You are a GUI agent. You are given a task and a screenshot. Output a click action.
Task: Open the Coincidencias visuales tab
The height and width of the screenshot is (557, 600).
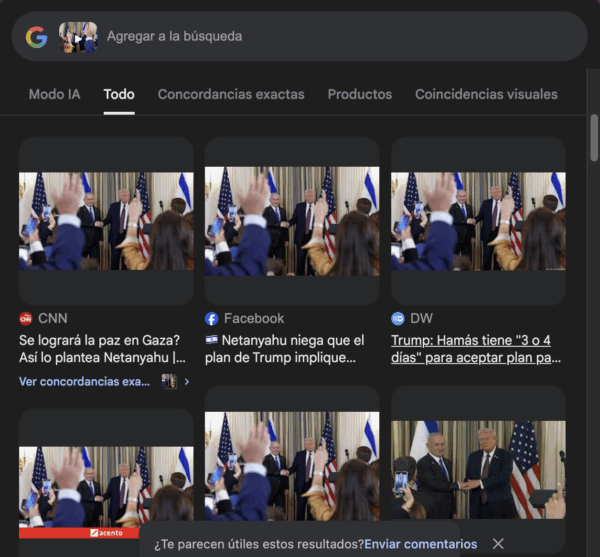[486, 94]
